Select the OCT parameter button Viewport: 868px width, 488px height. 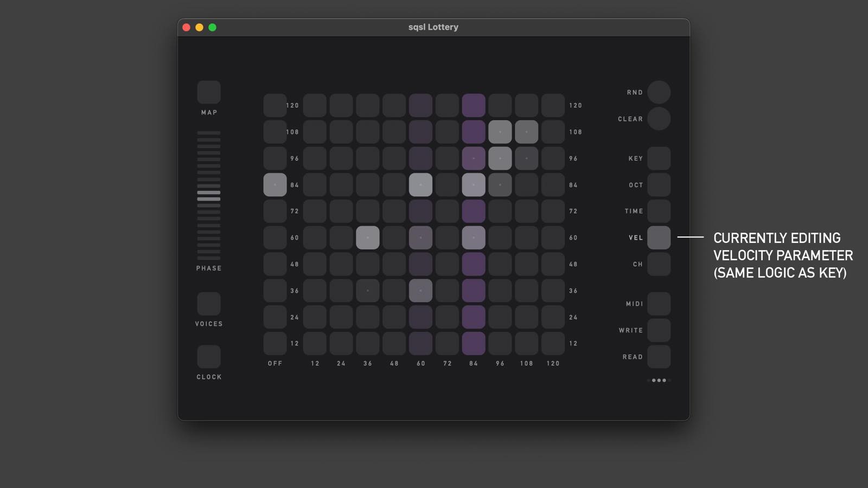659,185
